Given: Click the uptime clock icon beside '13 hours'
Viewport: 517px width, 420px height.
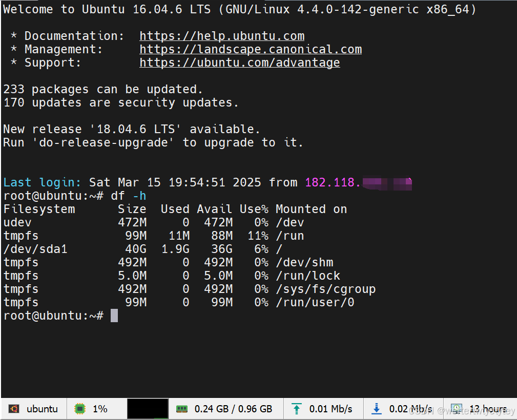Looking at the screenshot, I should (457, 409).
